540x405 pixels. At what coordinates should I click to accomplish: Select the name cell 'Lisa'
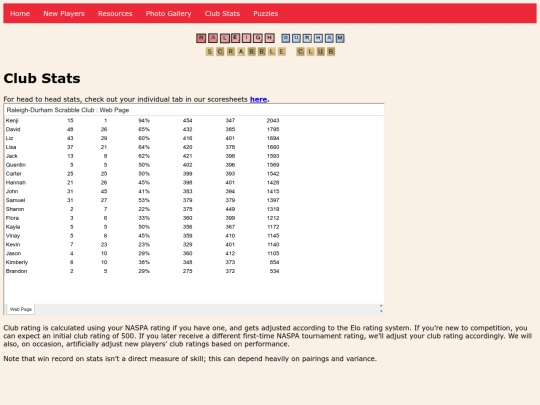click(11, 147)
